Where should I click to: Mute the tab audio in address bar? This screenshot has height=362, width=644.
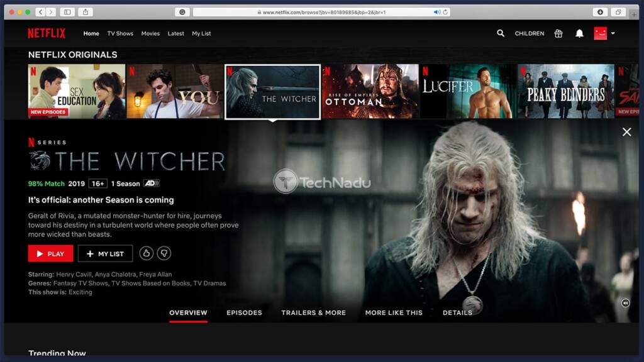[x=437, y=12]
